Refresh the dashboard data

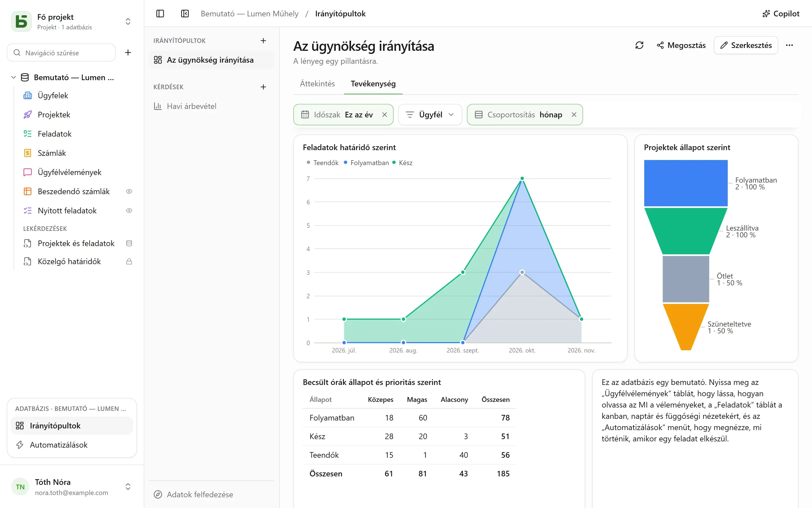pyautogui.click(x=639, y=45)
